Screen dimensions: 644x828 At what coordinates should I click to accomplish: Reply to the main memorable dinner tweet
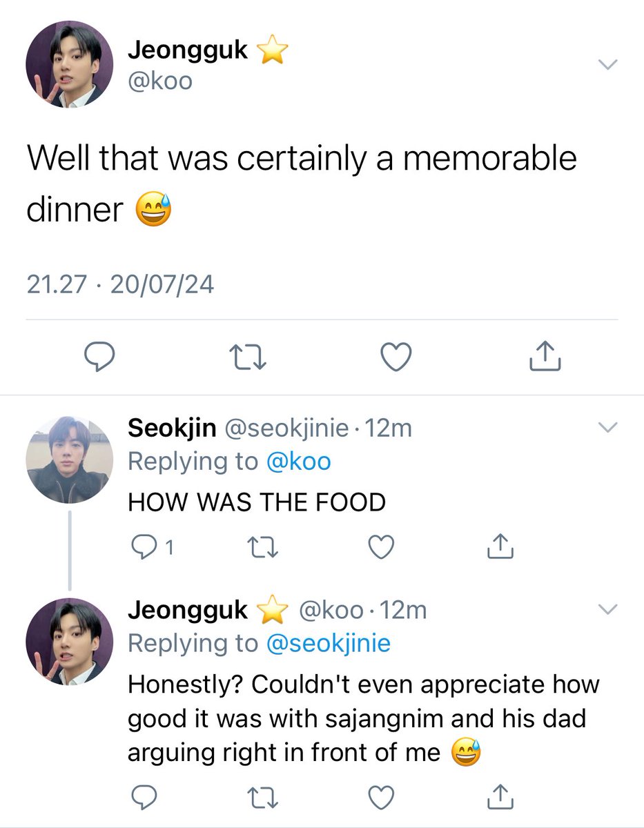(x=99, y=356)
